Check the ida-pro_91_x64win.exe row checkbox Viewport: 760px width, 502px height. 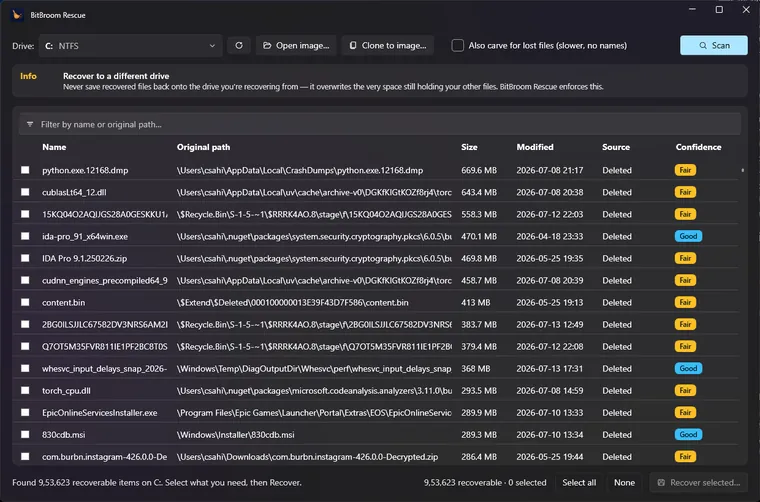[25, 236]
